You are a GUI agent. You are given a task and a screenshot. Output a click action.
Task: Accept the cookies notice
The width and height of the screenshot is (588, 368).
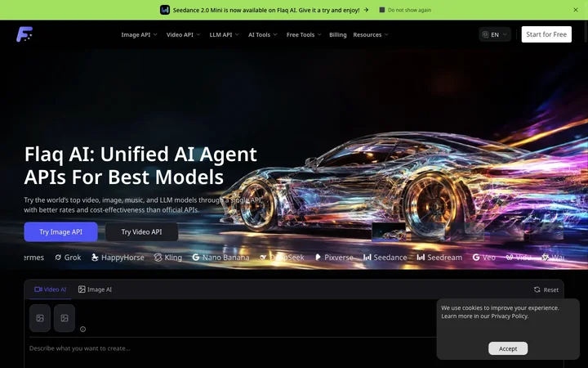508,348
